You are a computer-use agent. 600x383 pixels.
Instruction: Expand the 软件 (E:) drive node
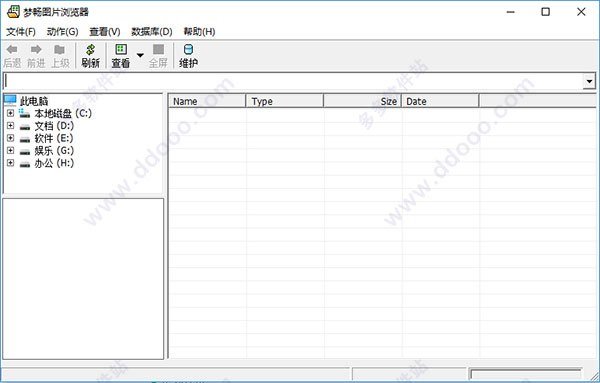(11, 138)
